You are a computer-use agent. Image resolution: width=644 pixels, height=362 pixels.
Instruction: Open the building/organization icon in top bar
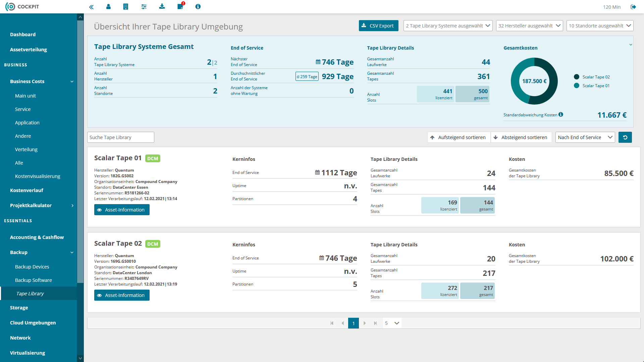126,7
